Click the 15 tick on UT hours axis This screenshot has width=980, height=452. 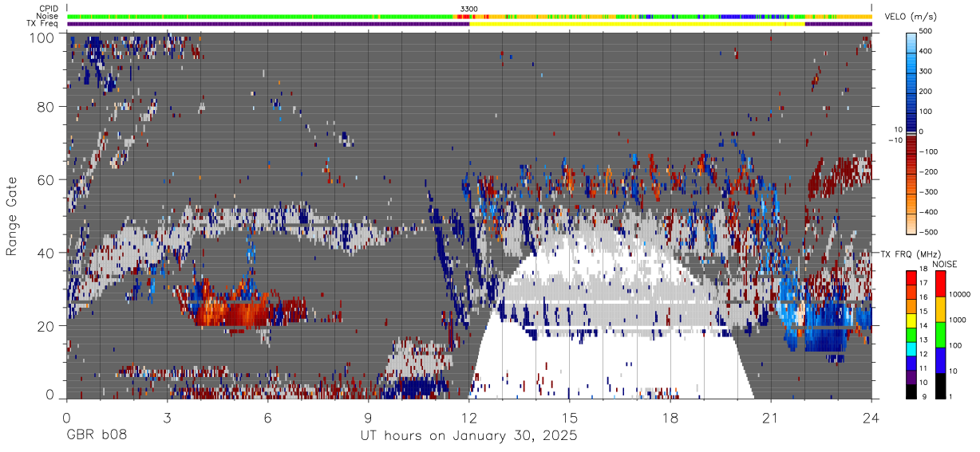(x=570, y=417)
